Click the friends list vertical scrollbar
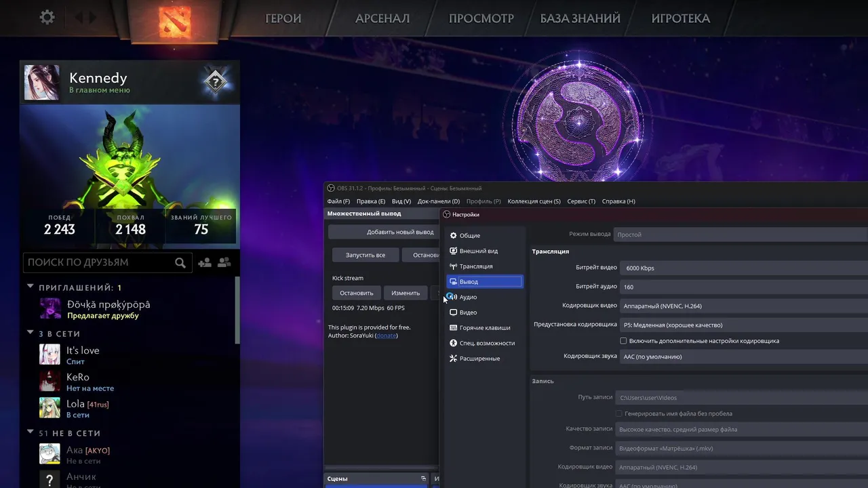This screenshot has height=488, width=868. point(237,310)
